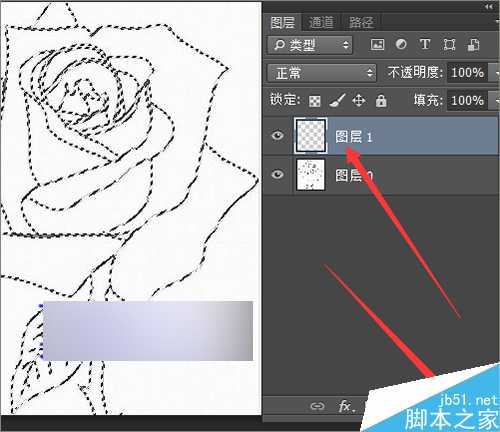Hide 图层 1 using eye icon
The height and width of the screenshot is (432, 500).
tap(277, 136)
